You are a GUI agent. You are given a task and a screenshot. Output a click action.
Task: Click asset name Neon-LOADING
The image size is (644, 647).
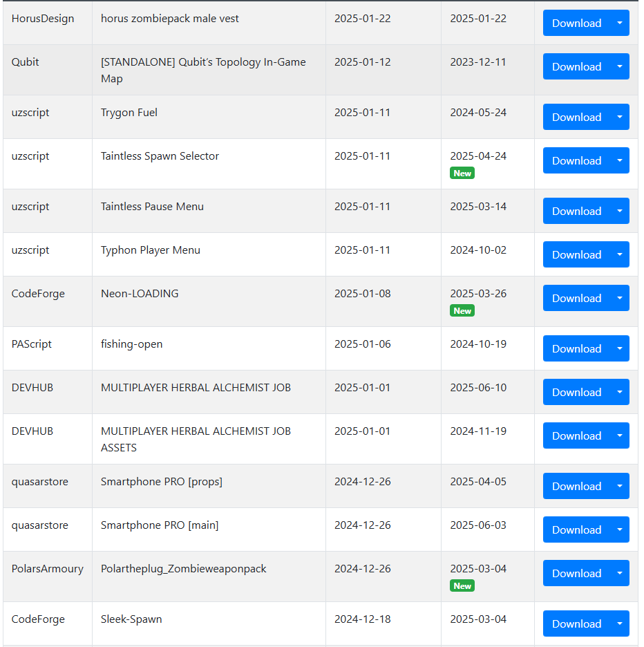click(x=140, y=293)
